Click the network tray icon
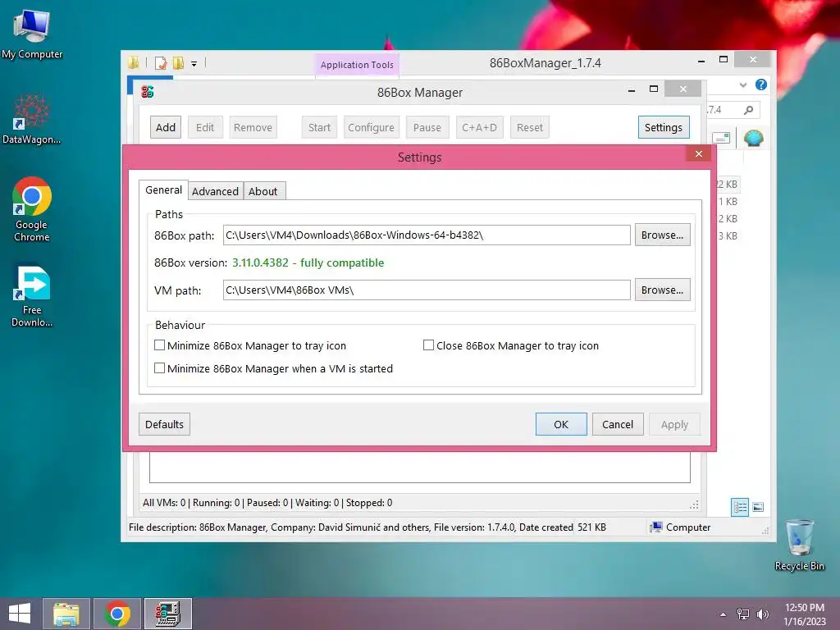The height and width of the screenshot is (630, 840). [743, 614]
